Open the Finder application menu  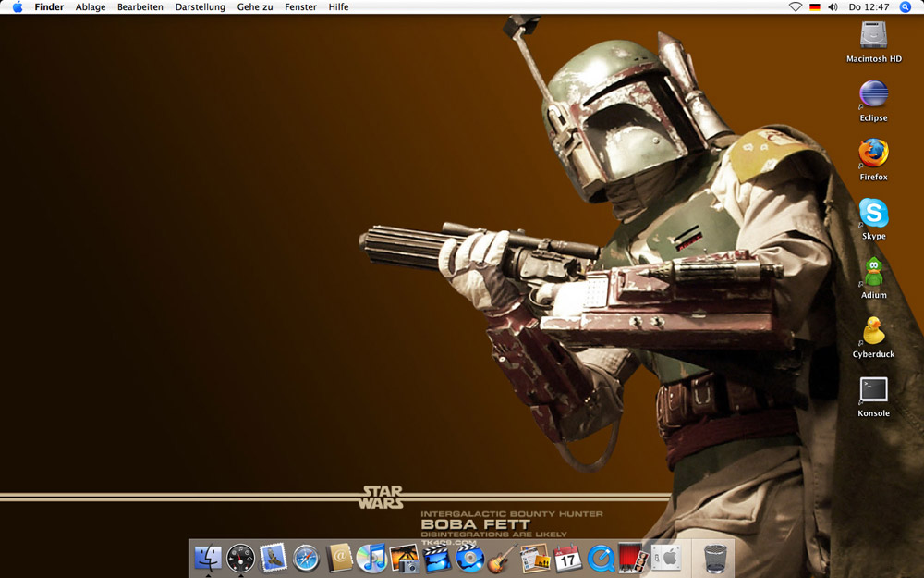click(49, 7)
